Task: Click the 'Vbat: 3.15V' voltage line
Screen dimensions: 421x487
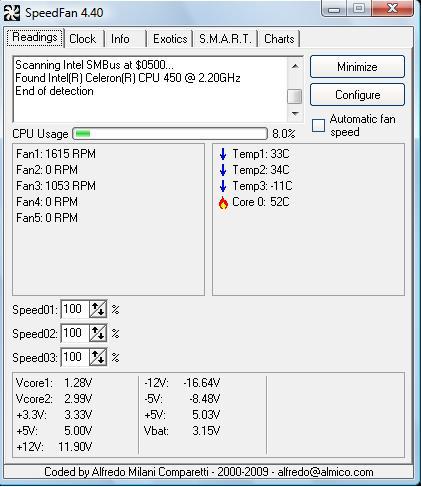Action: click(x=182, y=431)
